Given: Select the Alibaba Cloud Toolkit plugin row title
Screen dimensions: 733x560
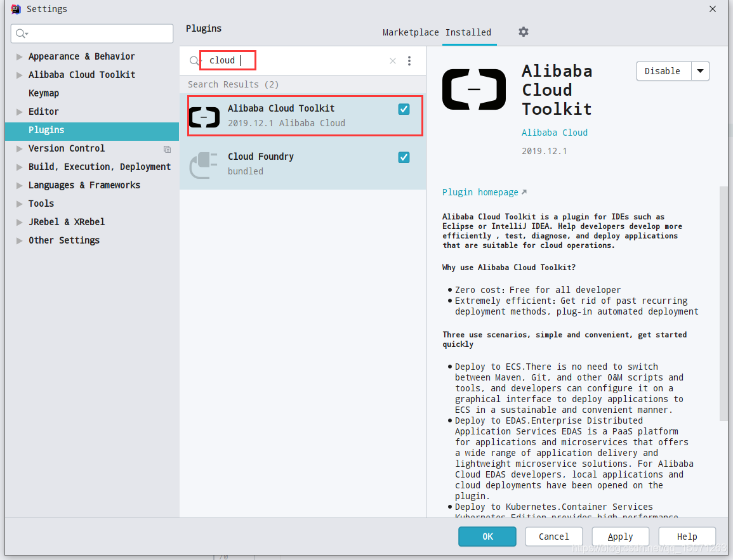Looking at the screenshot, I should tap(281, 108).
